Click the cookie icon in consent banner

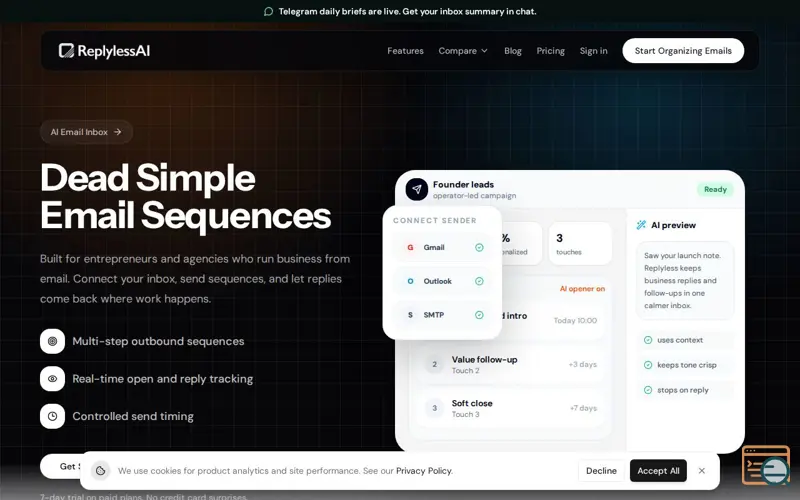coord(101,470)
